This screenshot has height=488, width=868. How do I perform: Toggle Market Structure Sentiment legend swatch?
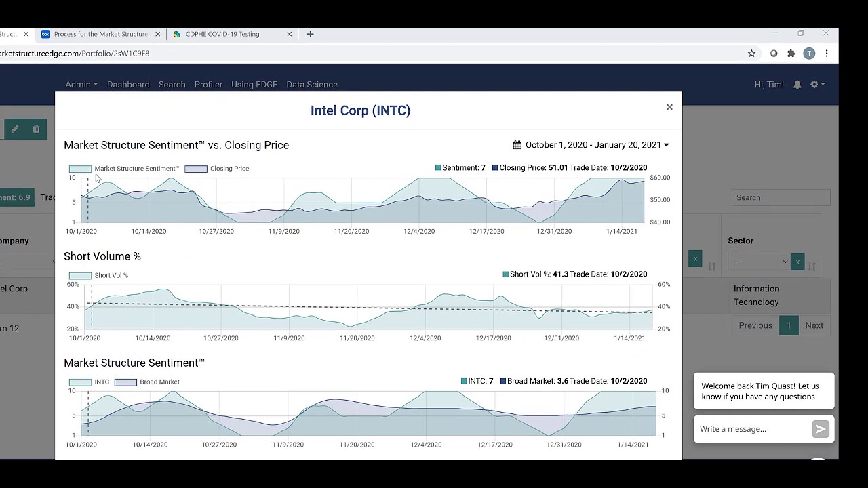(80, 169)
